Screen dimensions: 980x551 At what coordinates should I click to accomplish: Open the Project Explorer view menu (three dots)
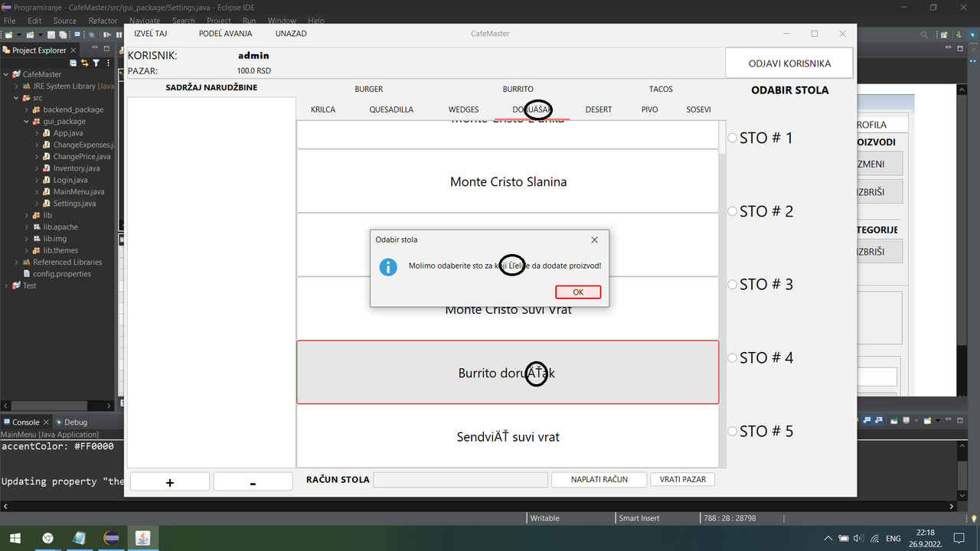pyautogui.click(x=108, y=63)
